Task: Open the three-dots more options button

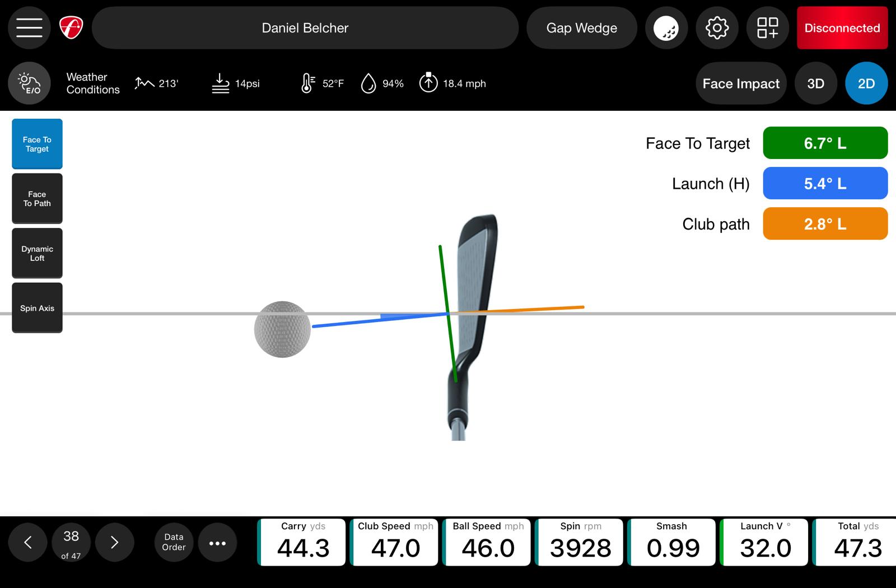Action: (x=217, y=543)
